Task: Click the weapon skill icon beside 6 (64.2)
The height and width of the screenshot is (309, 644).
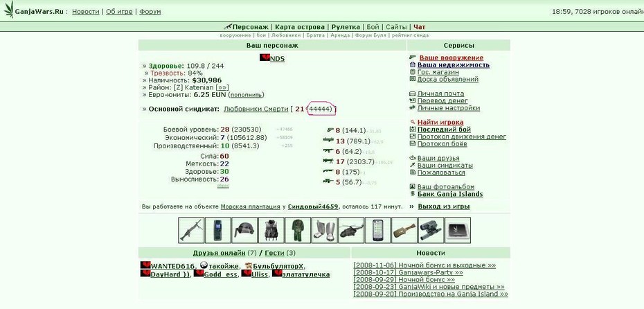Action: point(328,150)
